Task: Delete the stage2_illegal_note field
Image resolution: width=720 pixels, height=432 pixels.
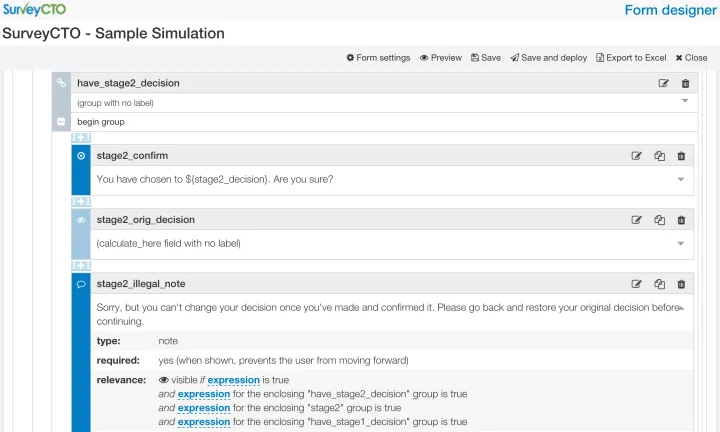Action: point(681,284)
